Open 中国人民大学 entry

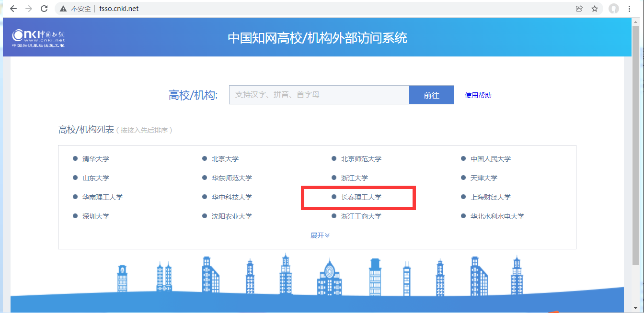click(x=491, y=159)
